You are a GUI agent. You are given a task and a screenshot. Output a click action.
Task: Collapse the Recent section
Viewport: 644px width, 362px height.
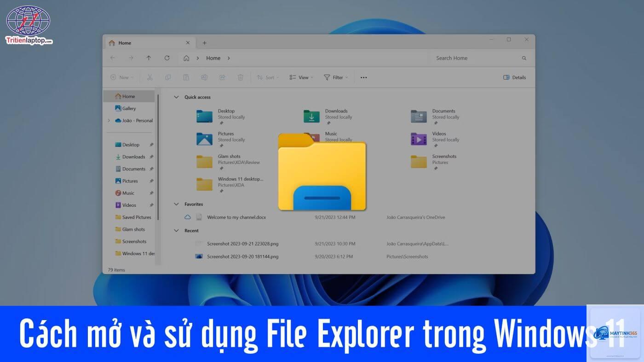[x=176, y=230]
